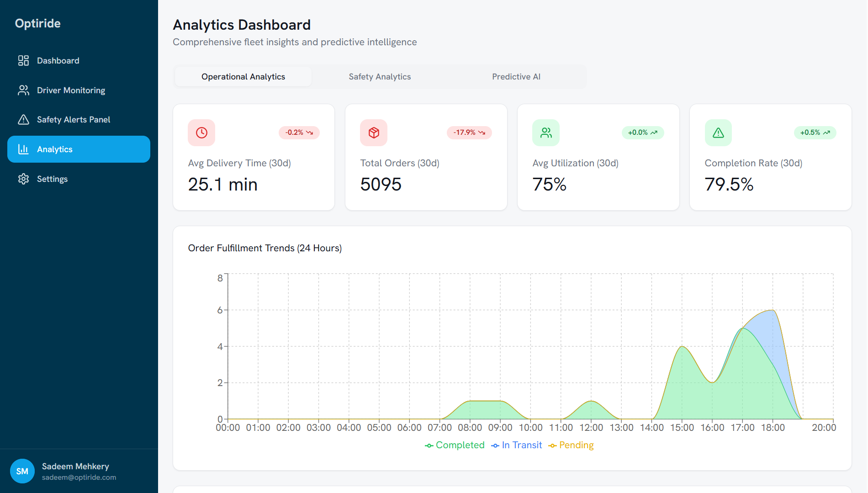Click the Driver Monitoring people icon
The width and height of the screenshot is (868, 493).
(x=23, y=90)
